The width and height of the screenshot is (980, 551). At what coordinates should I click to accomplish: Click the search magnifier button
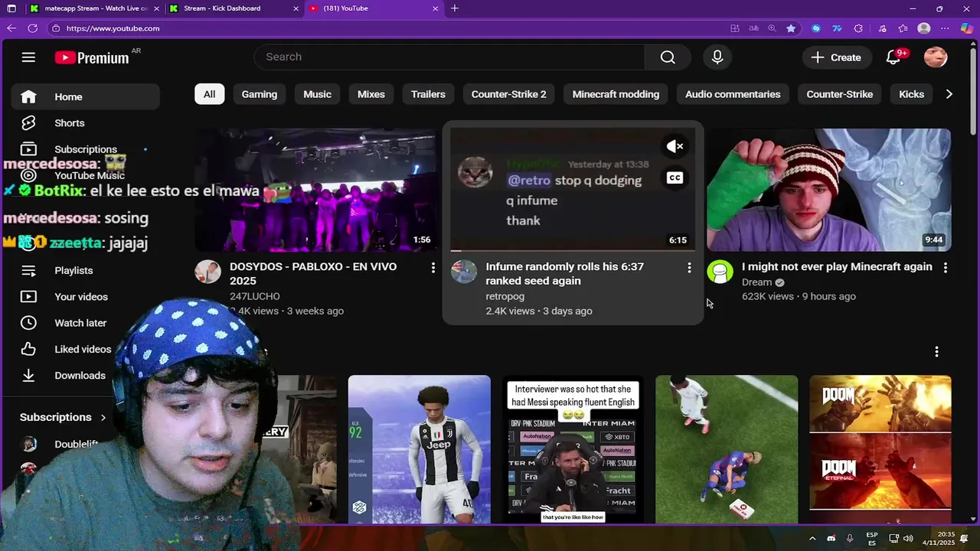coord(668,57)
